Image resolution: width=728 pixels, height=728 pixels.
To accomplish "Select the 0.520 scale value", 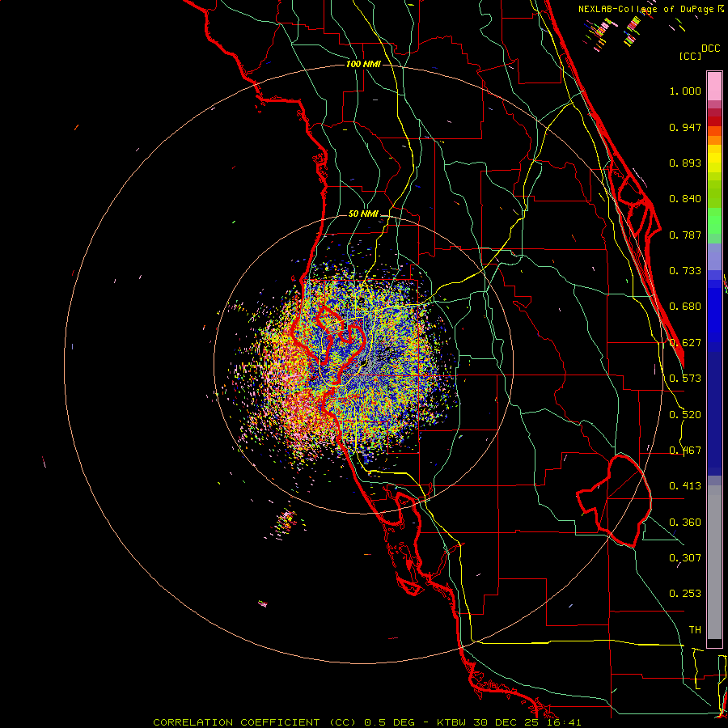I will pyautogui.click(x=685, y=415).
